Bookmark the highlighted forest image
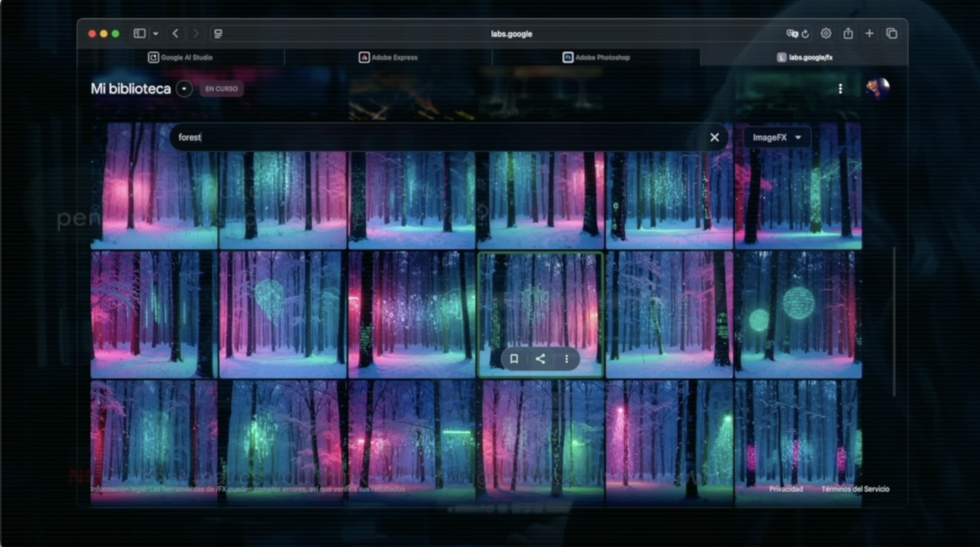980x547 pixels. [514, 359]
